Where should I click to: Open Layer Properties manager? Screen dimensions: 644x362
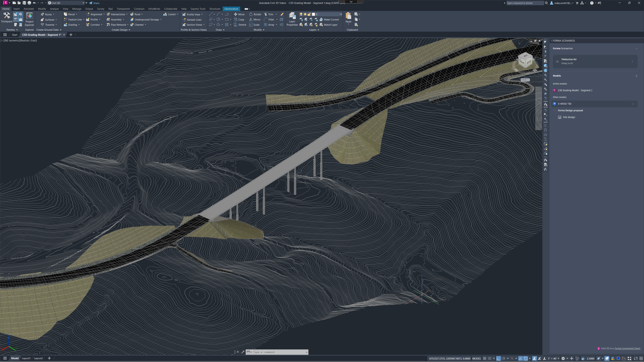pos(292,19)
